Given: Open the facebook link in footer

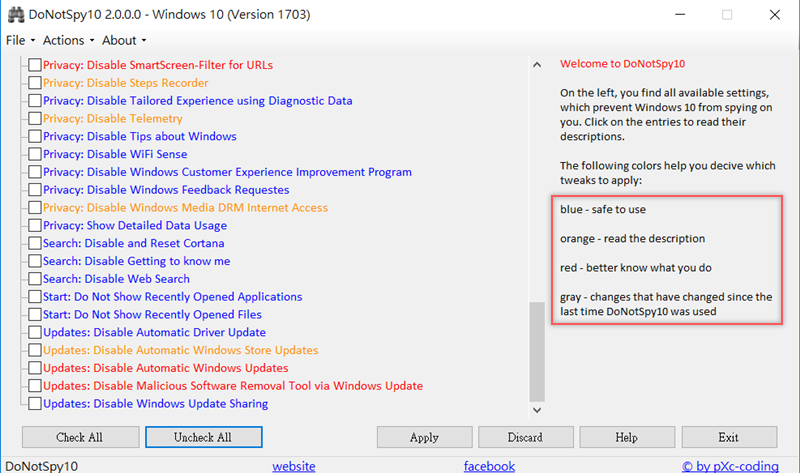Looking at the screenshot, I should (489, 466).
